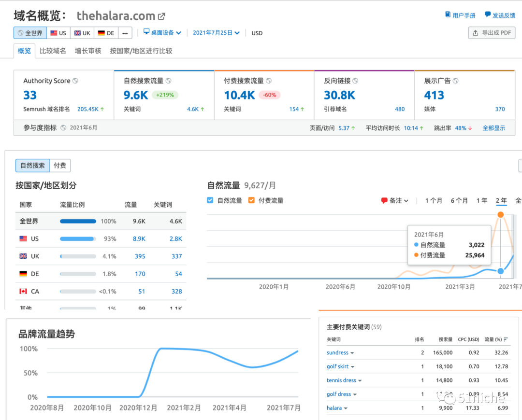Switch to 付费 toggle button
The height and width of the screenshot is (420, 522).
(x=60, y=166)
